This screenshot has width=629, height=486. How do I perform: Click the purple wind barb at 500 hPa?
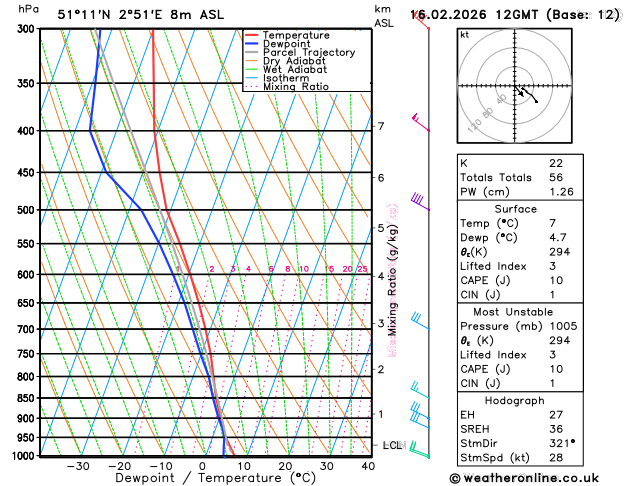click(x=420, y=202)
